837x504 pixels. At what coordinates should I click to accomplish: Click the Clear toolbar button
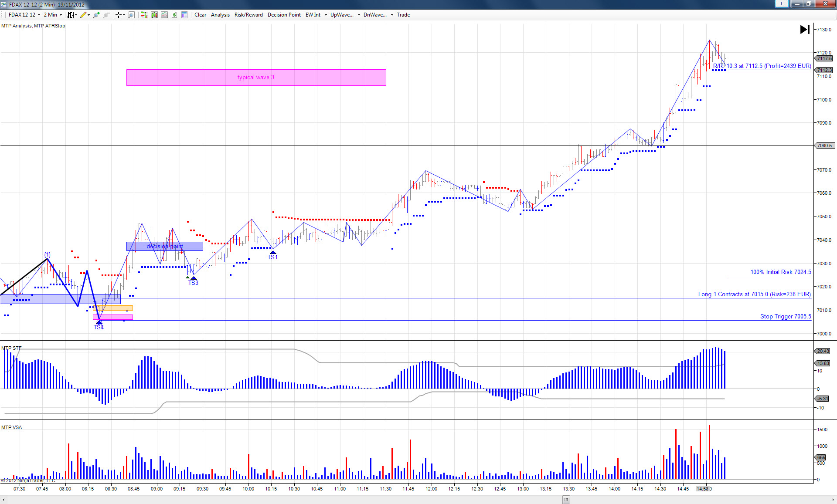[201, 15]
